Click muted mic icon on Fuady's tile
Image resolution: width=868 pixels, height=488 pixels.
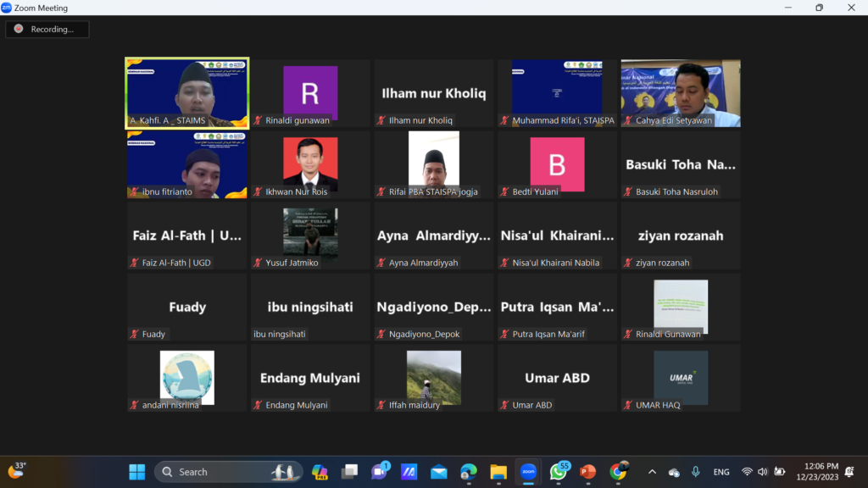tap(134, 334)
